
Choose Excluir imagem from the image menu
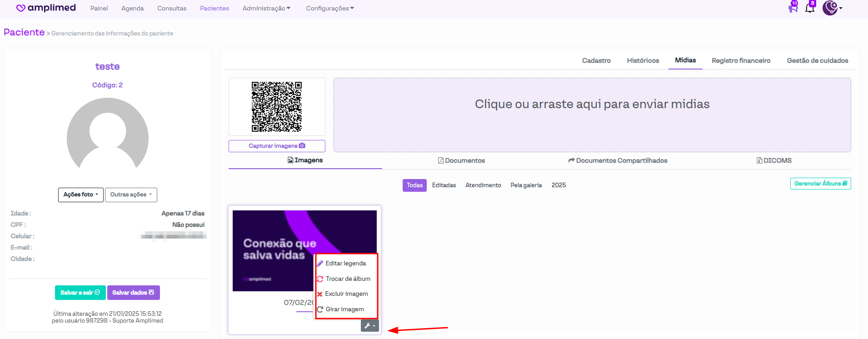pyautogui.click(x=346, y=294)
